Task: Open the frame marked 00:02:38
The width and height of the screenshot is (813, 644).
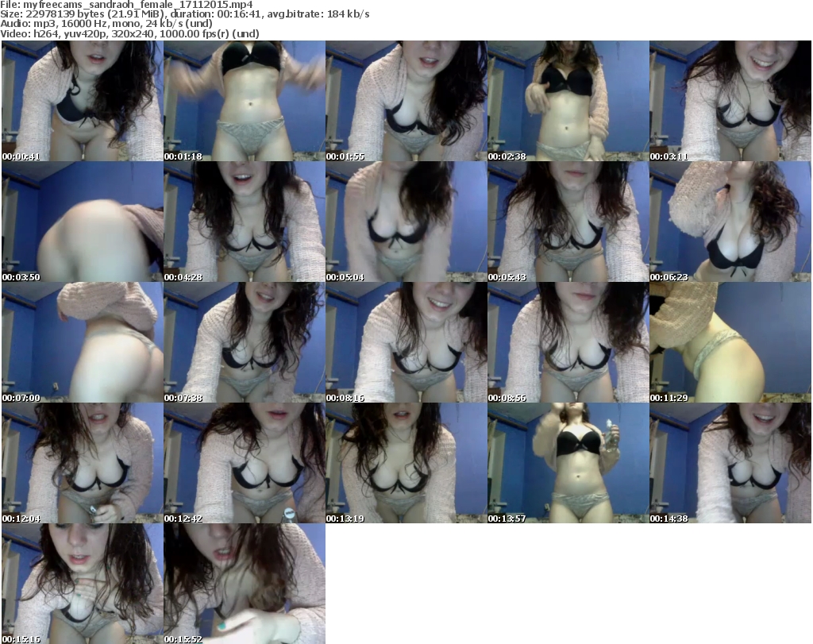Action: [568, 101]
